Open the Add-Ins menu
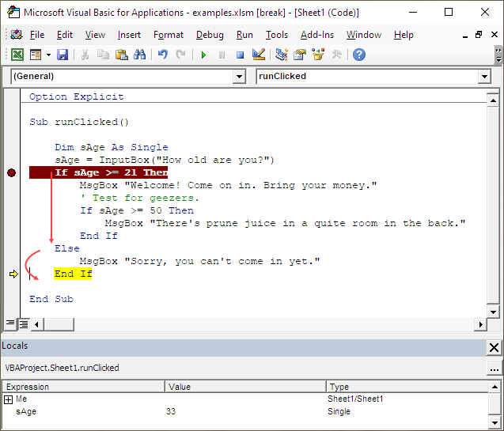 click(x=317, y=35)
